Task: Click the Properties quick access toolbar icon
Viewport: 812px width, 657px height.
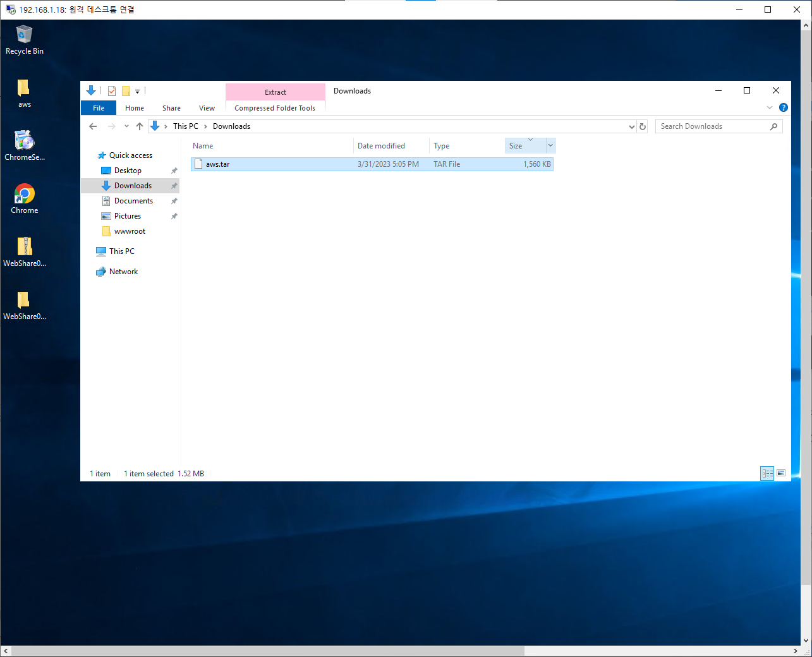Action: click(112, 91)
